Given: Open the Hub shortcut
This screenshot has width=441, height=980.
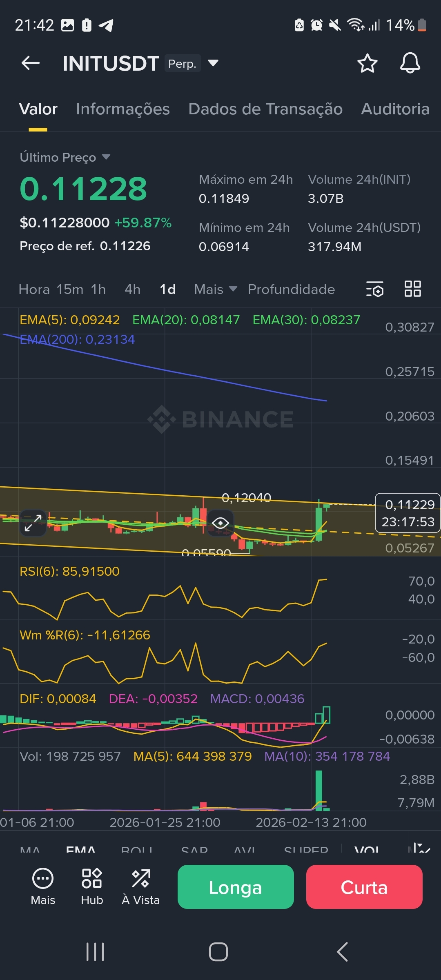Looking at the screenshot, I should (x=92, y=886).
